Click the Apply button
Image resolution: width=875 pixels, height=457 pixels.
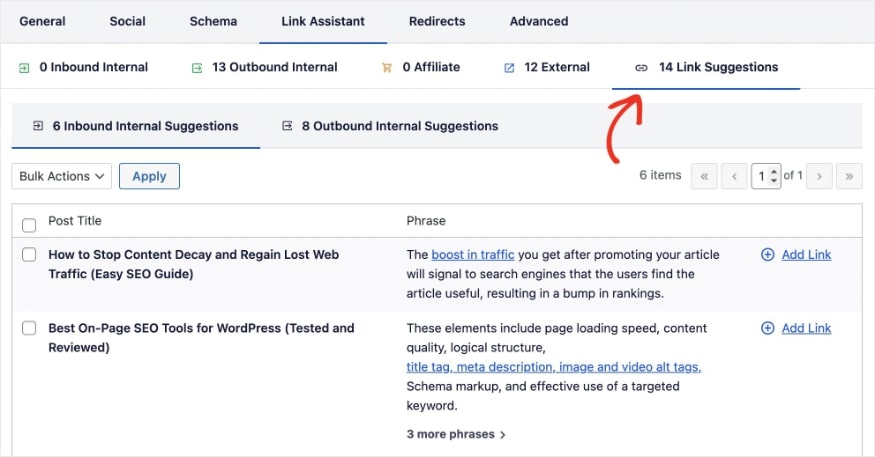pyautogui.click(x=149, y=176)
